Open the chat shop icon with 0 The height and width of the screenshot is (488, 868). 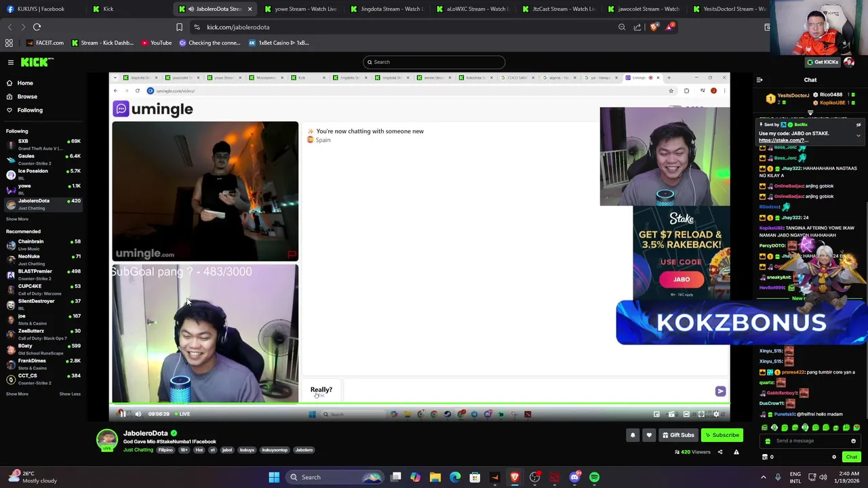click(x=768, y=457)
